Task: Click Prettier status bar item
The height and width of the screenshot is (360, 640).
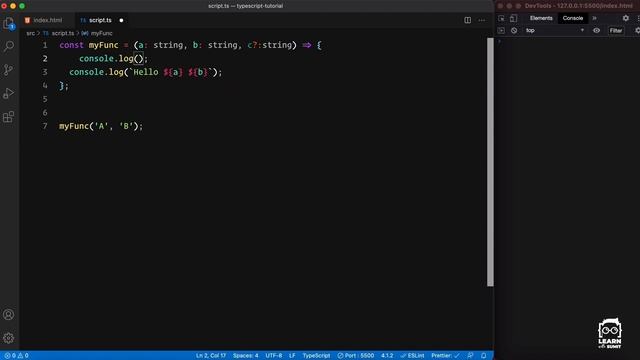Action: tap(445, 356)
